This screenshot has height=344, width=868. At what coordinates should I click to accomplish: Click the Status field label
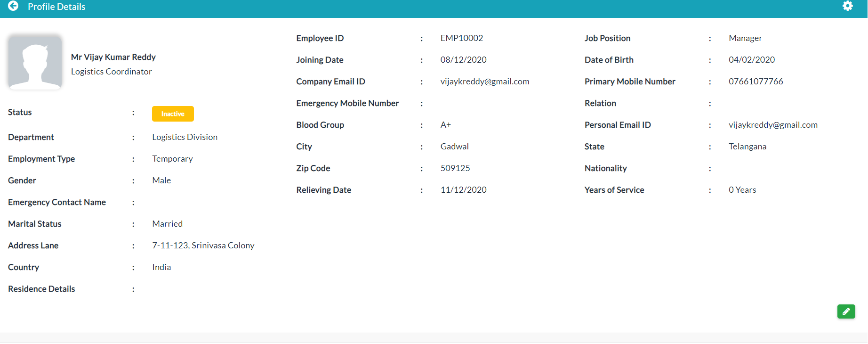coord(20,112)
